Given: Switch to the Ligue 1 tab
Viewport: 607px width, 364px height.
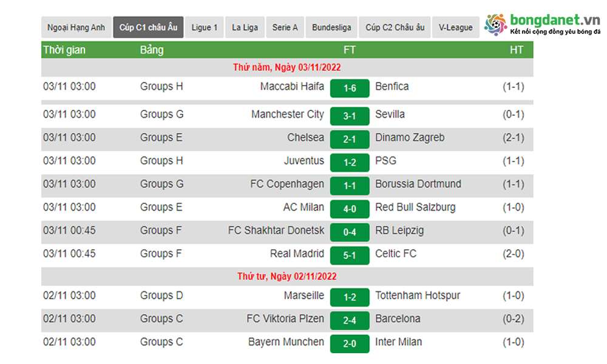Looking at the screenshot, I should pos(205,27).
